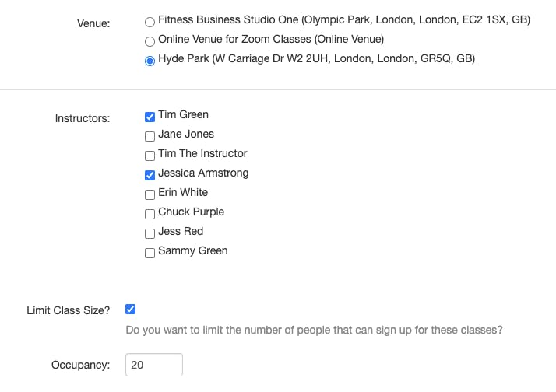Choose Online Venue for Zoom Classes radio

point(150,41)
